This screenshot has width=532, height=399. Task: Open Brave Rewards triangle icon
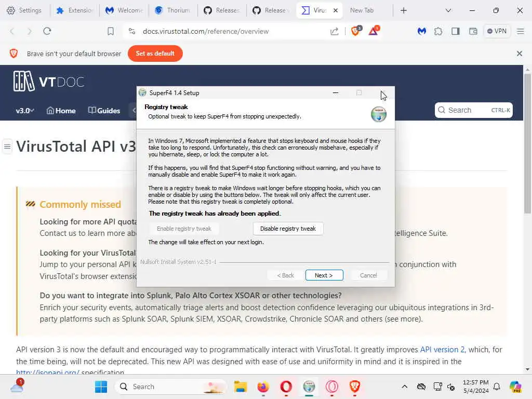point(374,31)
